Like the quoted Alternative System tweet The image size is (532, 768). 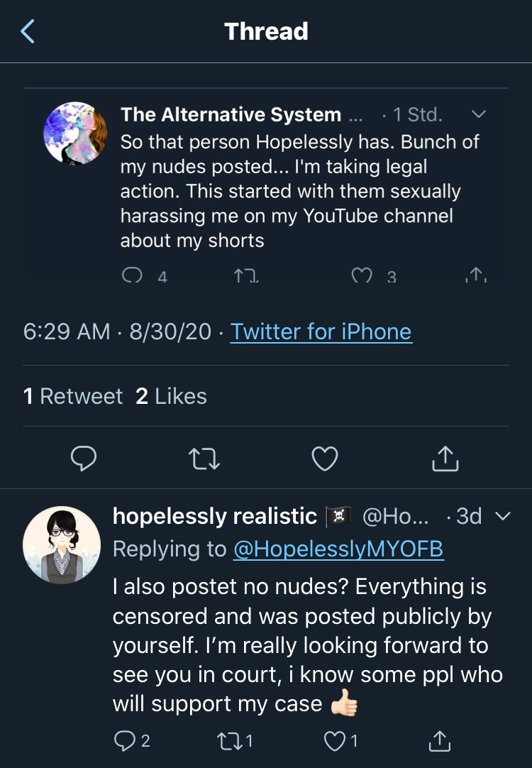pyautogui.click(x=362, y=275)
